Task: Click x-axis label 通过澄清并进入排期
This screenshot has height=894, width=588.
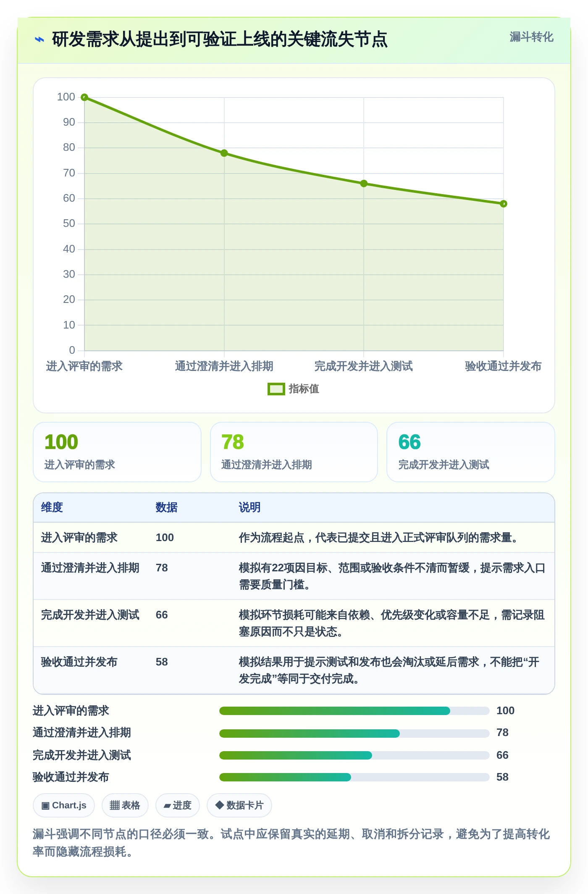Action: pos(224,366)
